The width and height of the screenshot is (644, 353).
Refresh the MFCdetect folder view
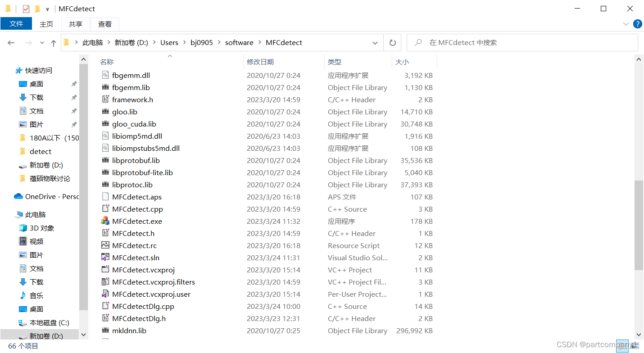[x=392, y=43]
